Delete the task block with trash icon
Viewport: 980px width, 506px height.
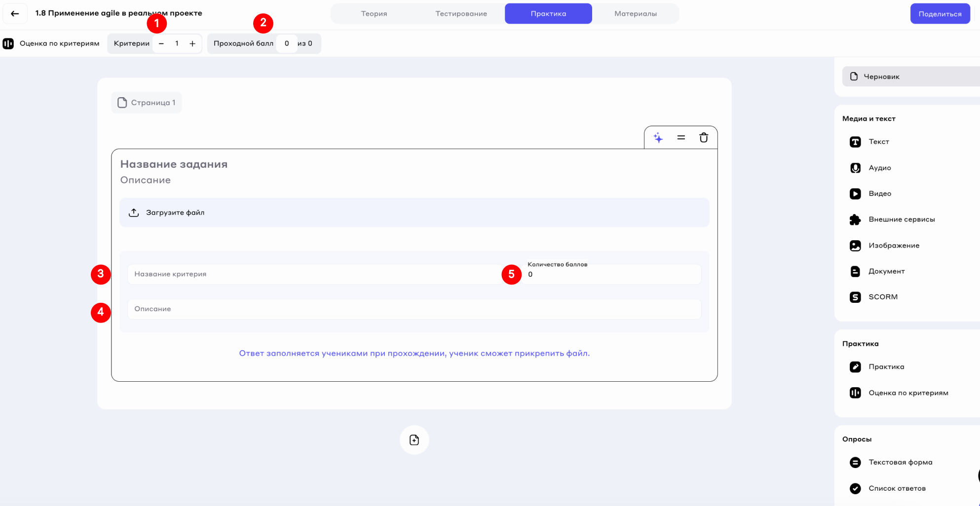(704, 138)
